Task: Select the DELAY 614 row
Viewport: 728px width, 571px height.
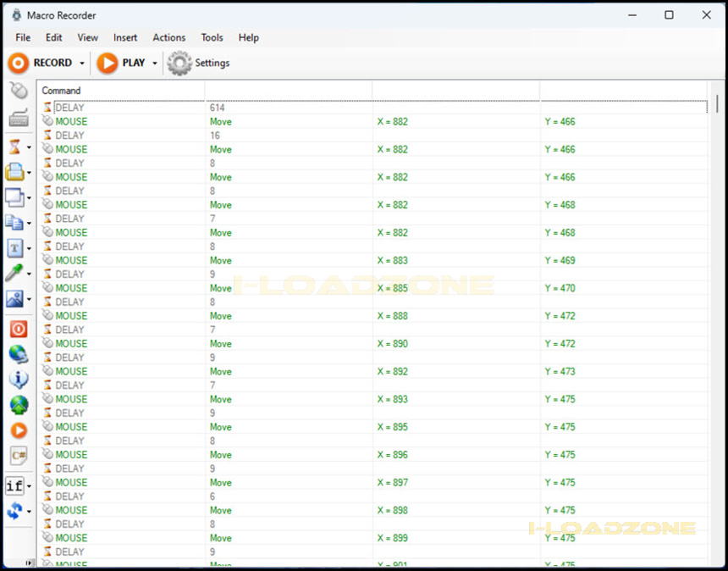Action: click(372, 108)
